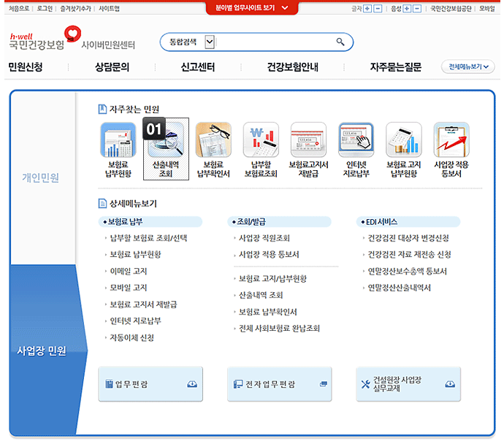504x444 pixels.
Task: Open 이메일 고지 link
Action: tap(129, 271)
